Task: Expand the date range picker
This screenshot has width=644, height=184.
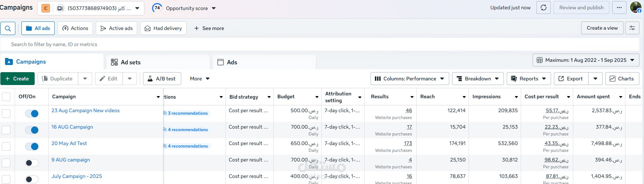Action: pyautogui.click(x=585, y=60)
